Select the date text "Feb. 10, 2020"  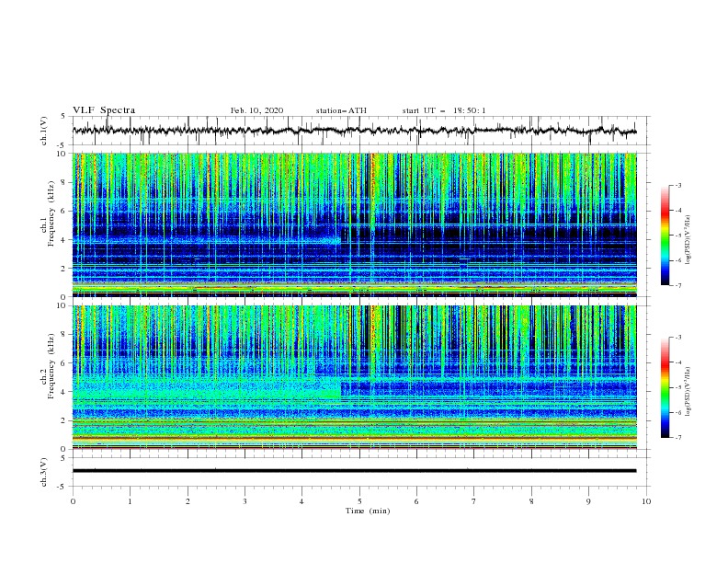256,110
